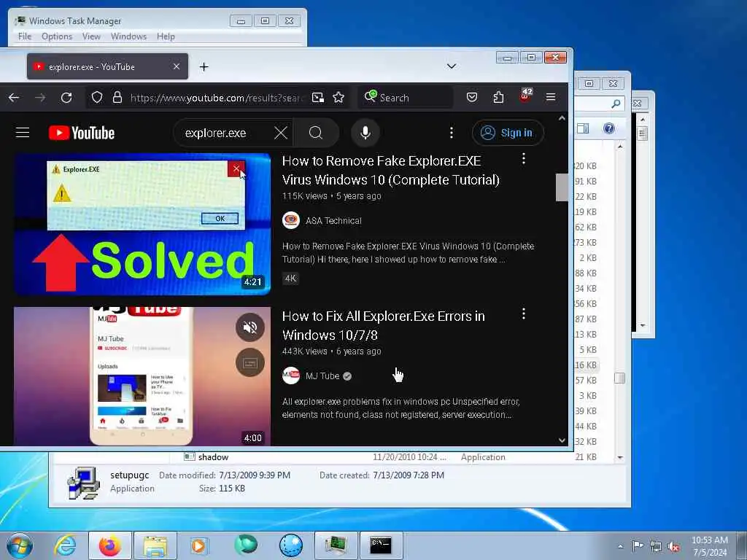Open View menu in Task Manager

(91, 36)
